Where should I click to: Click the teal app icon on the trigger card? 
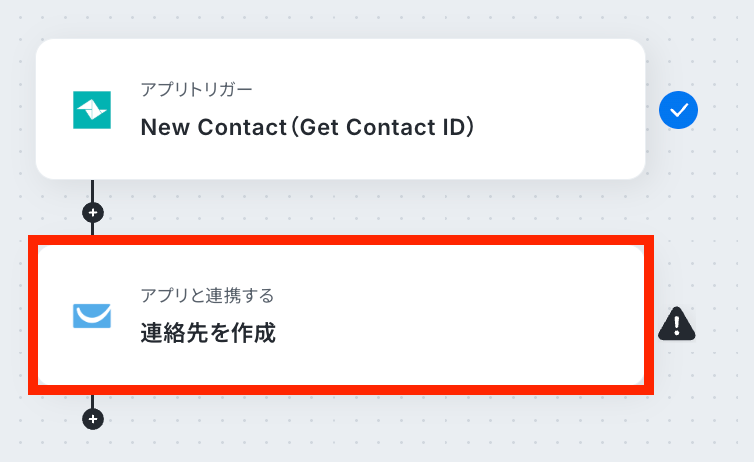click(92, 110)
